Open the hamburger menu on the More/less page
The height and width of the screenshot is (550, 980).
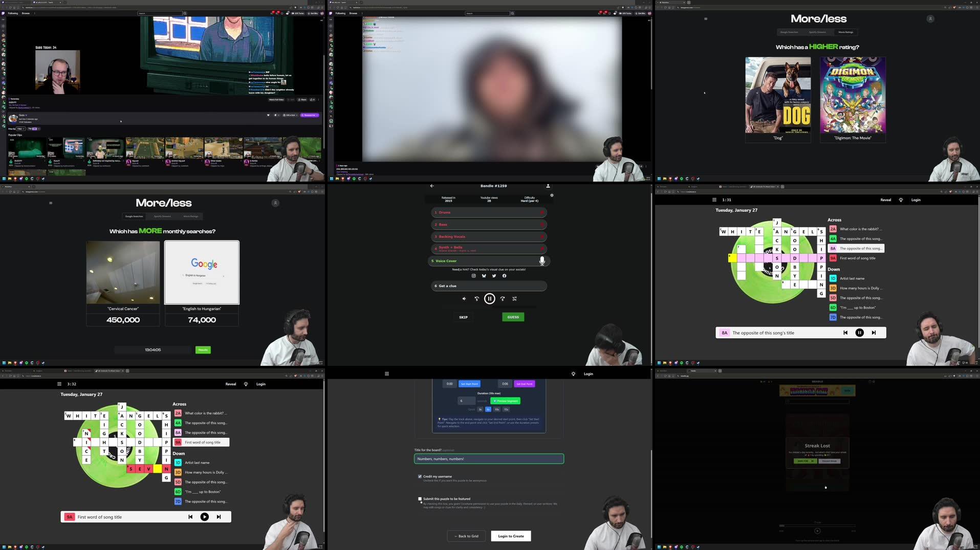coord(51,203)
